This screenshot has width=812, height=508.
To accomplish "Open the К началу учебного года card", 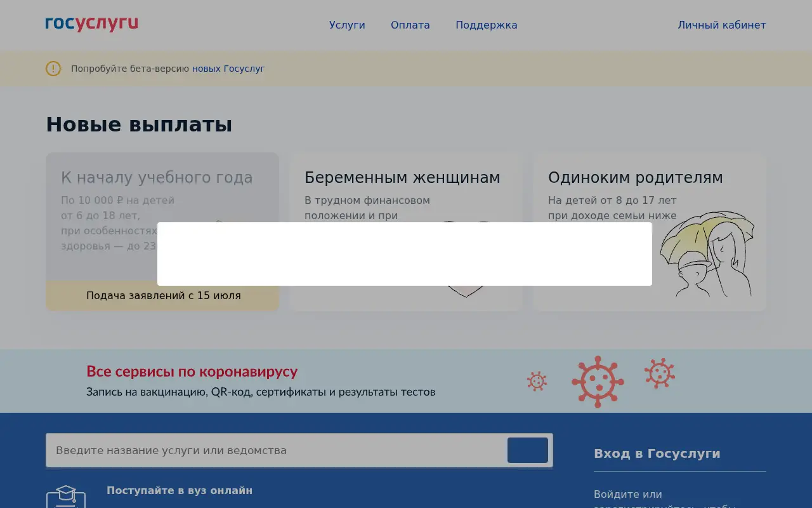I will tap(162, 232).
